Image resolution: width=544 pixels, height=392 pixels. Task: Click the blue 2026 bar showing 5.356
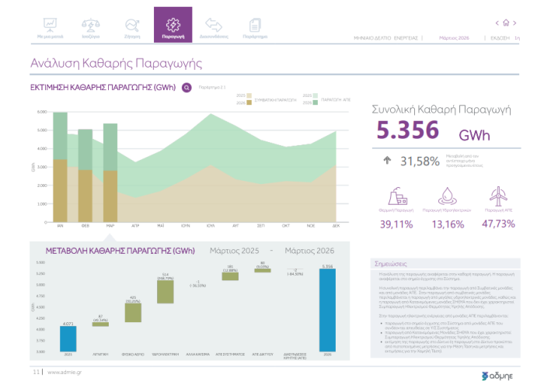[328, 312]
